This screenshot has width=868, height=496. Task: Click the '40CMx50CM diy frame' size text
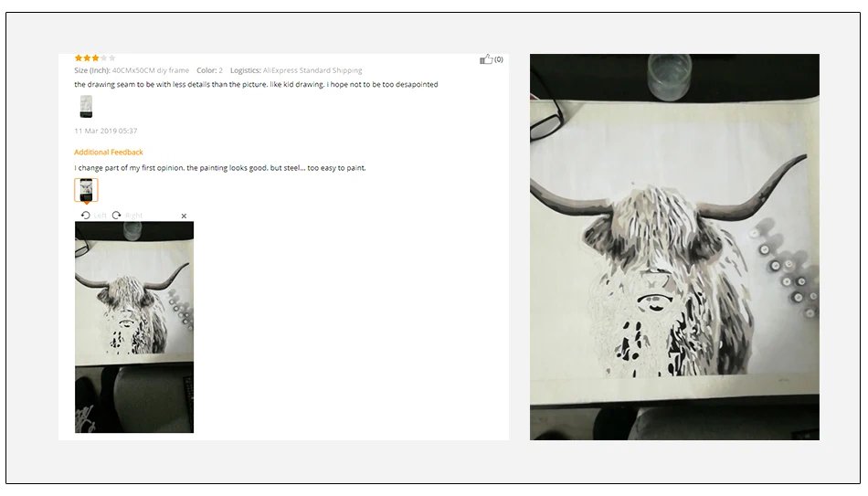151,70
